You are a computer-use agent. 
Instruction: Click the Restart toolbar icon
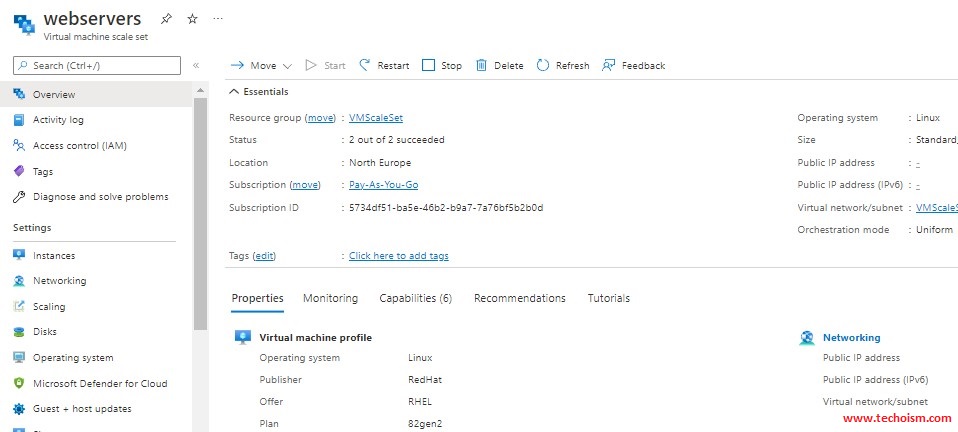(365, 65)
